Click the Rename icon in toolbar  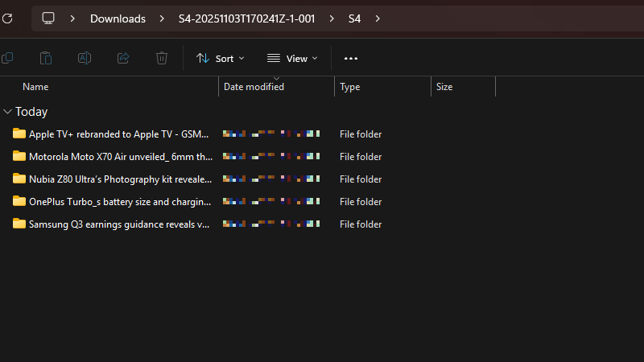(x=85, y=58)
